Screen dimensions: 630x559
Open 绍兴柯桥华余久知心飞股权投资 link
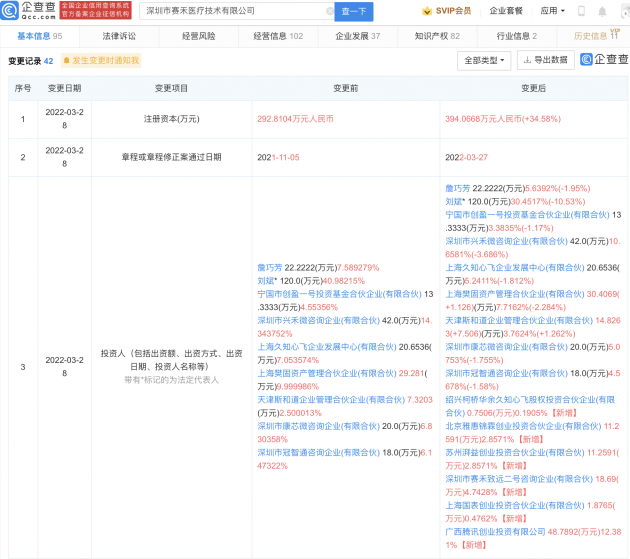[x=530, y=400]
